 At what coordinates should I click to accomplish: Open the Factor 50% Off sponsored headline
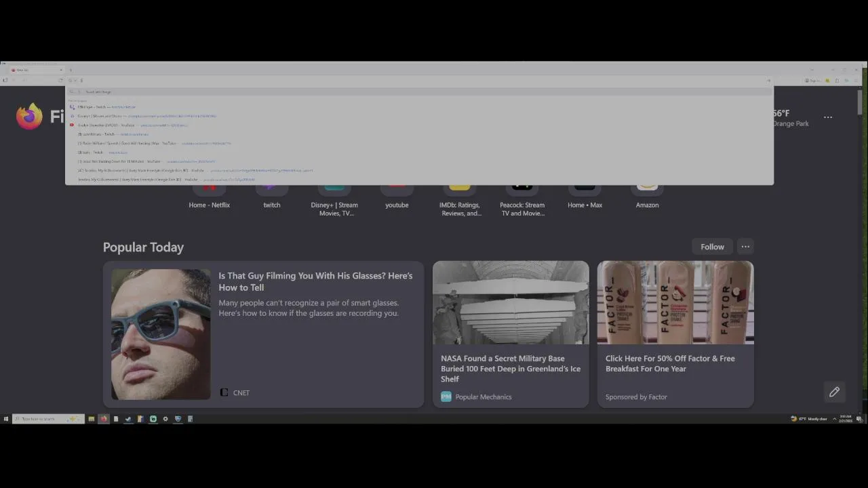click(x=670, y=363)
